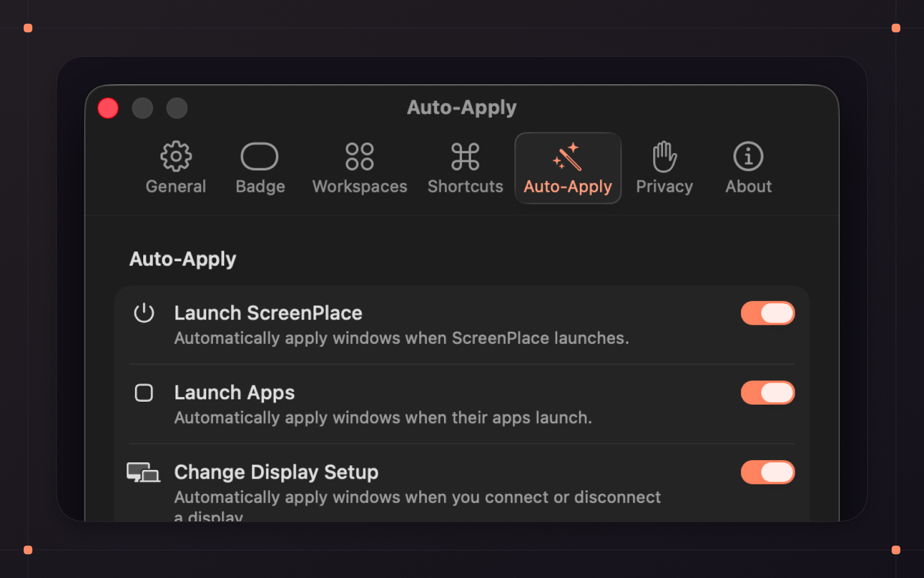Open the General settings gear icon
Image resolution: width=924 pixels, height=578 pixels.
(x=176, y=156)
